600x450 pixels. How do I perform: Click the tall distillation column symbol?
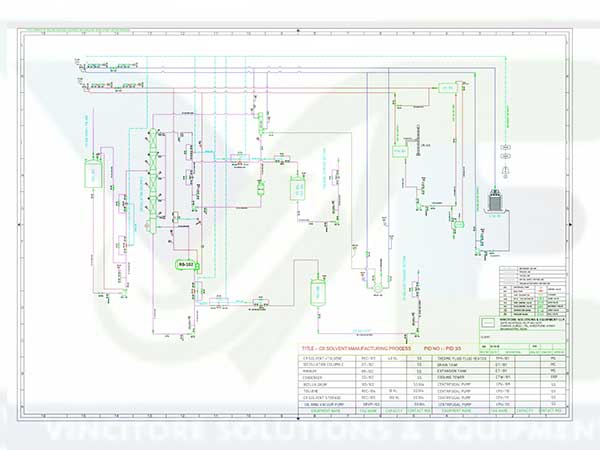[x=153, y=182]
